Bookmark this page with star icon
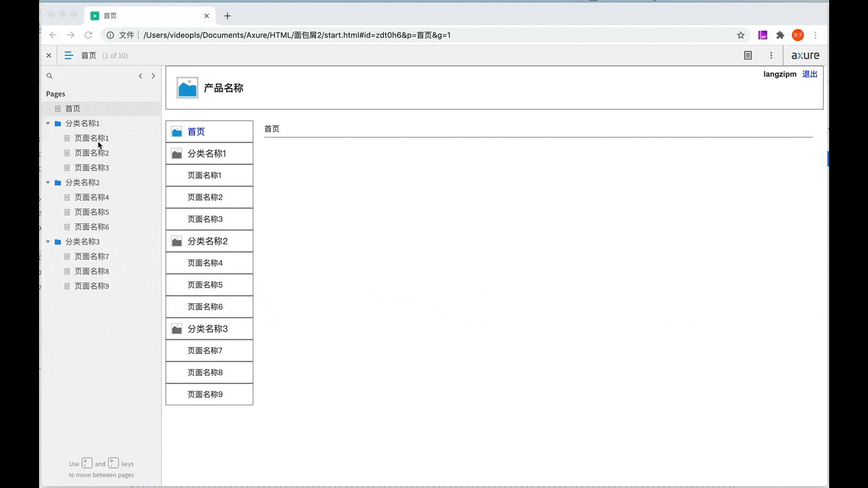This screenshot has height=488, width=868. [741, 35]
